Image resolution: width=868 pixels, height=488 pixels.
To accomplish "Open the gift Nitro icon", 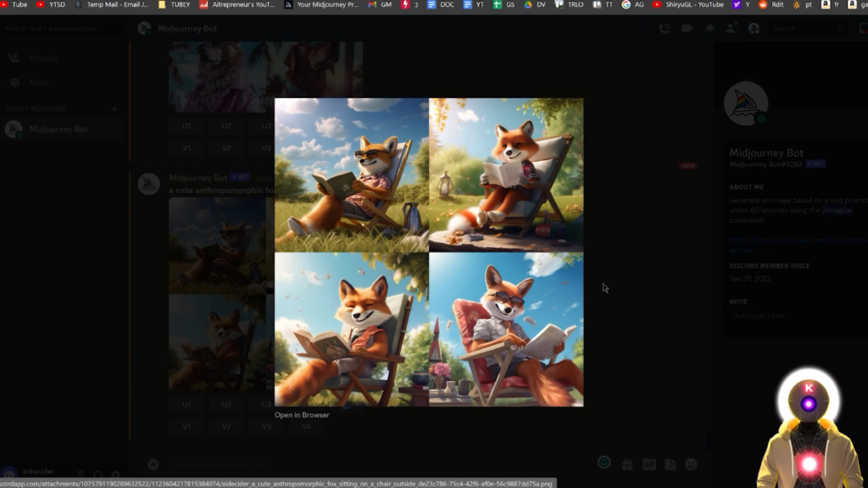I will click(627, 465).
